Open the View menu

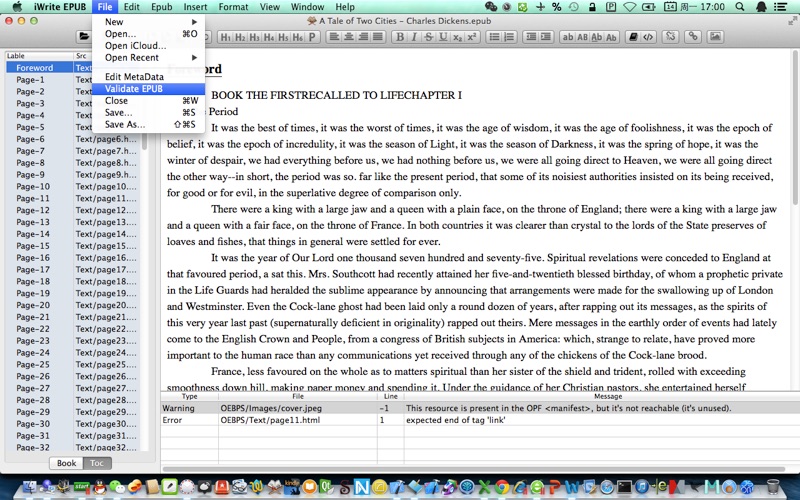click(269, 7)
